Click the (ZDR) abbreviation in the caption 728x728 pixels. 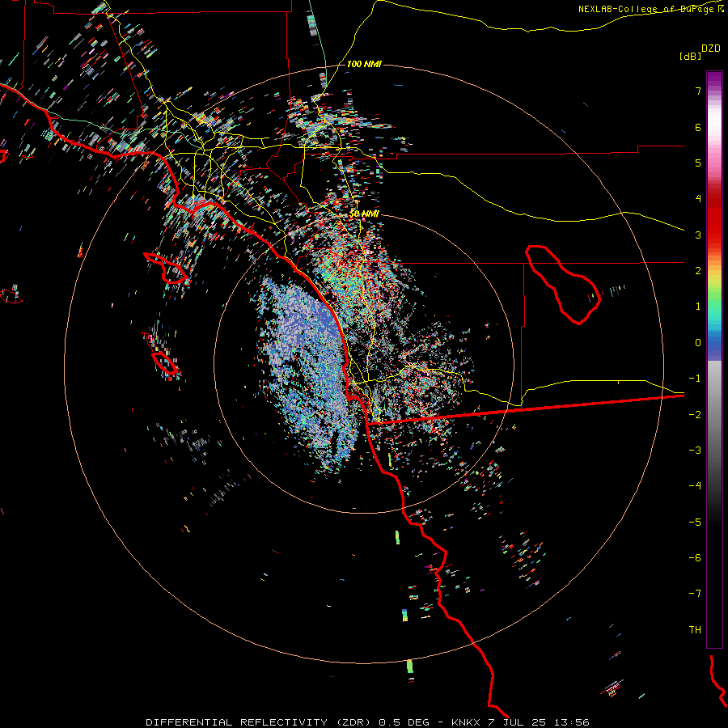coord(353,722)
